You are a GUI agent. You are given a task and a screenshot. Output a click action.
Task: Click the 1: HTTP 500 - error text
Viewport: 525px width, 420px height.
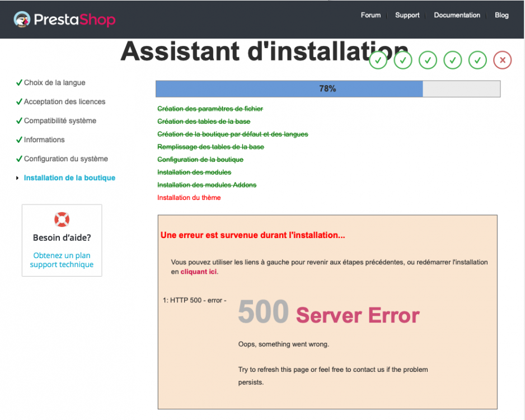(195, 300)
